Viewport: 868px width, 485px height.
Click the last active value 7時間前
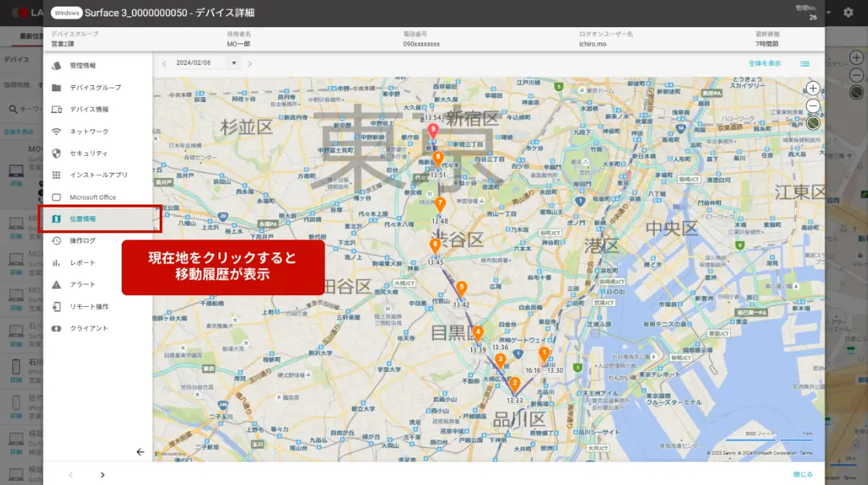(x=766, y=43)
